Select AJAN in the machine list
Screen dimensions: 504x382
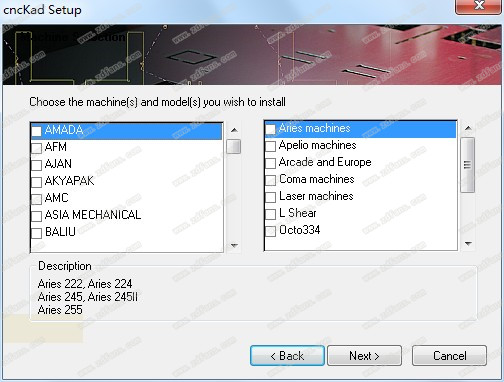point(58,164)
